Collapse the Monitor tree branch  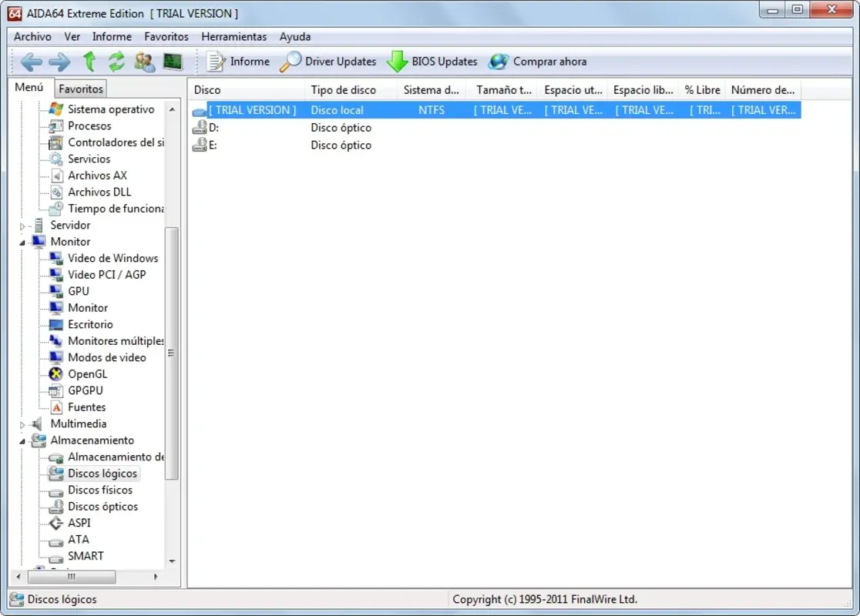click(24, 241)
